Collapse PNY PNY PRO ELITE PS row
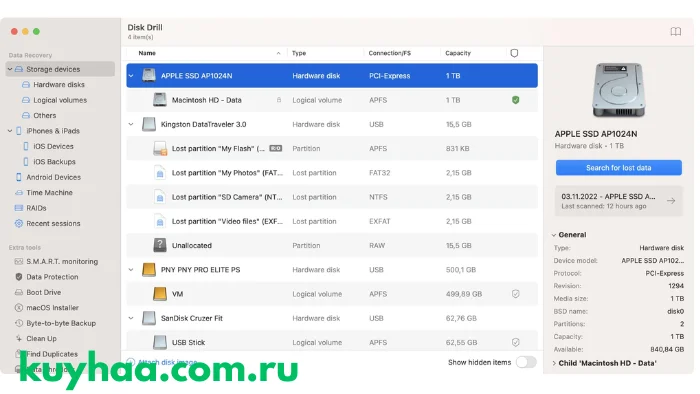The height and width of the screenshot is (394, 700). pyautogui.click(x=131, y=270)
